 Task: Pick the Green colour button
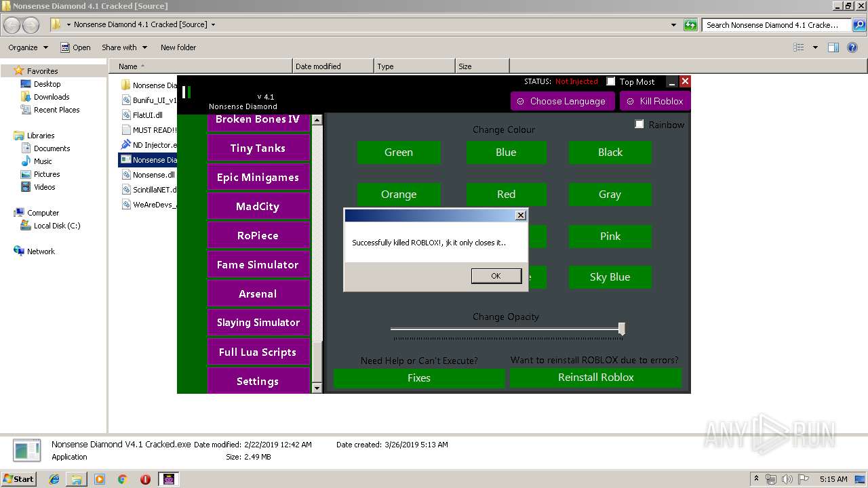click(399, 152)
